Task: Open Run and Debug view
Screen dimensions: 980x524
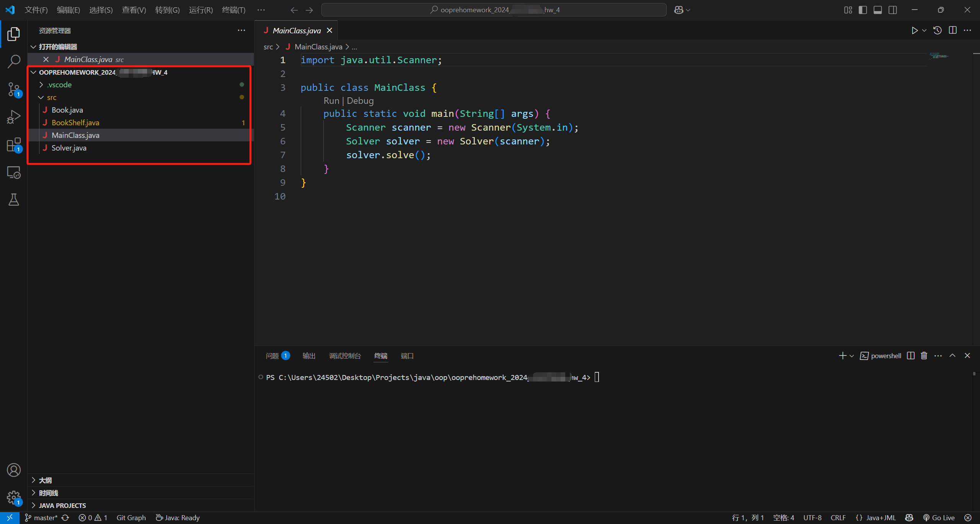Action: click(14, 117)
